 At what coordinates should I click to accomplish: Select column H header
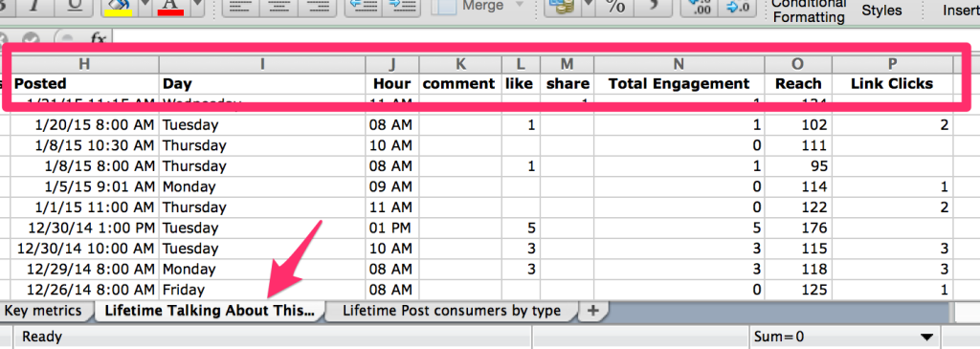point(84,63)
